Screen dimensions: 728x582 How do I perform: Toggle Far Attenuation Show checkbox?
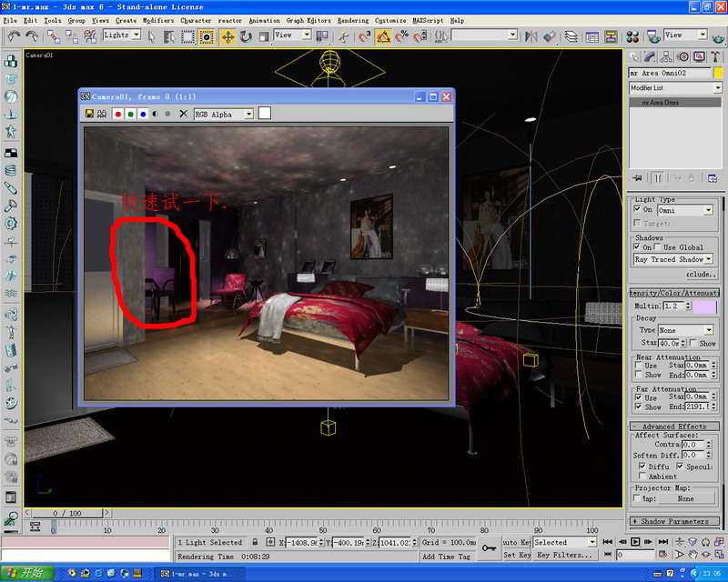[639, 406]
